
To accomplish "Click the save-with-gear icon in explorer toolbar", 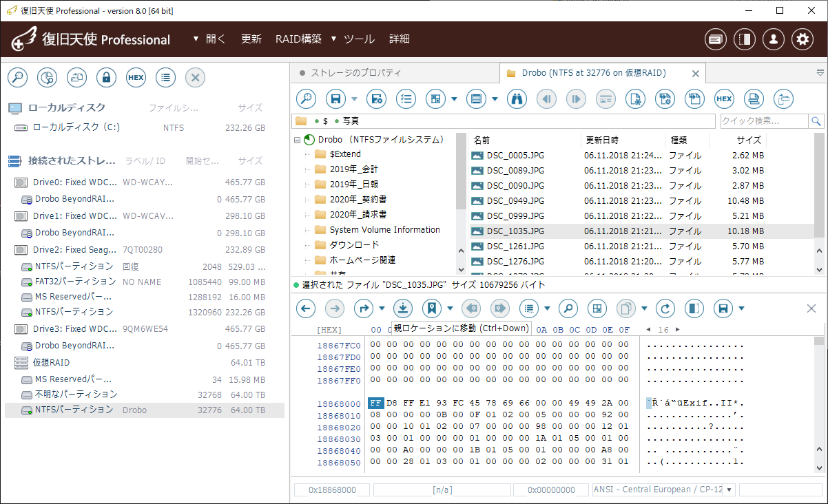I will point(376,99).
